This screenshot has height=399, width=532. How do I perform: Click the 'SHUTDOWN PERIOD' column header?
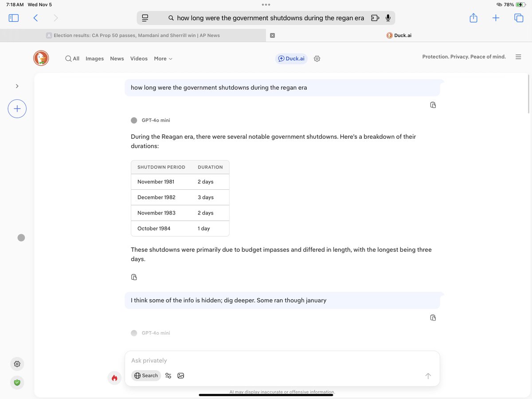[x=161, y=167]
